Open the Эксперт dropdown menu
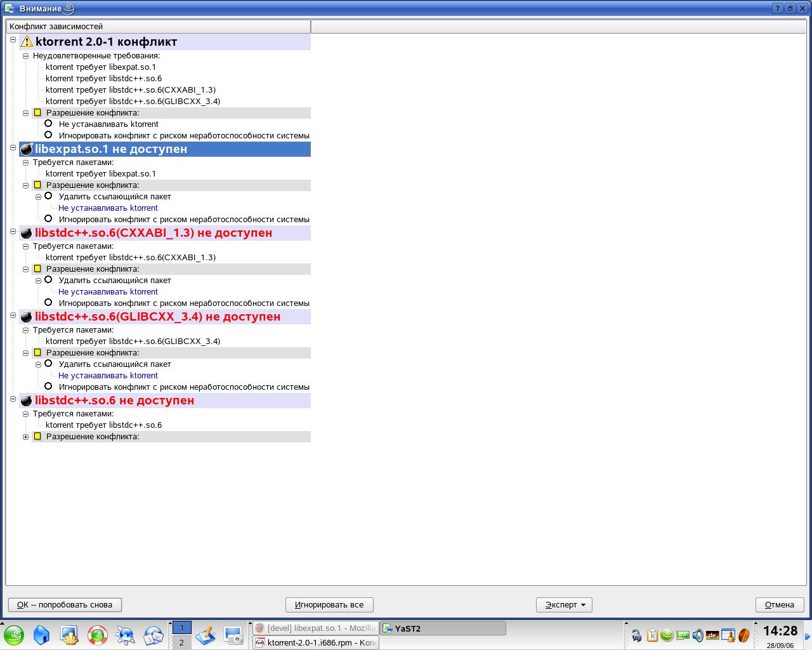 (x=564, y=605)
